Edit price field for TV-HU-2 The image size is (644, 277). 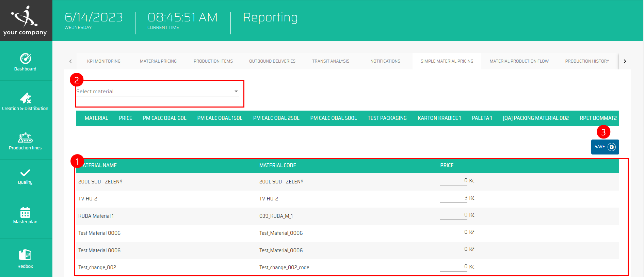[x=454, y=198]
